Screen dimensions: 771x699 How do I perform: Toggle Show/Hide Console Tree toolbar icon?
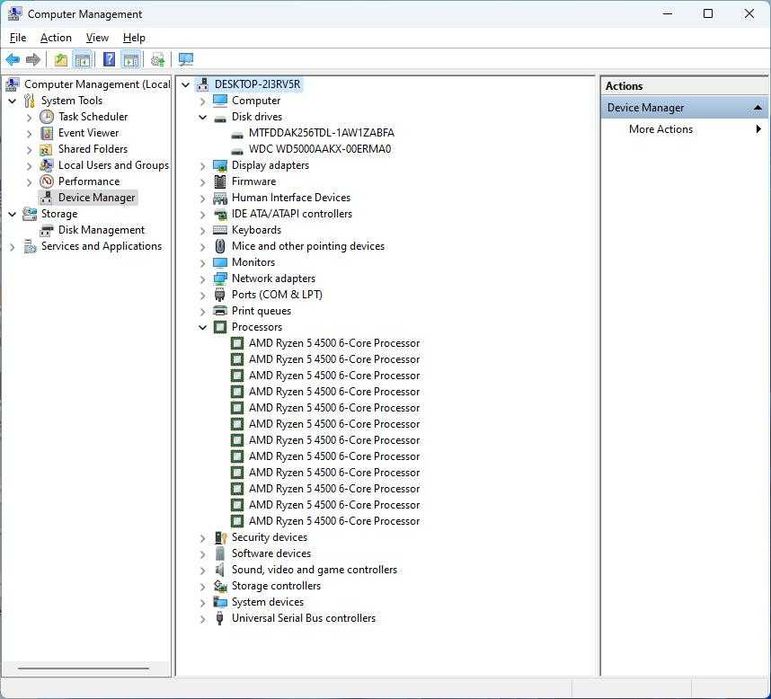point(82,60)
